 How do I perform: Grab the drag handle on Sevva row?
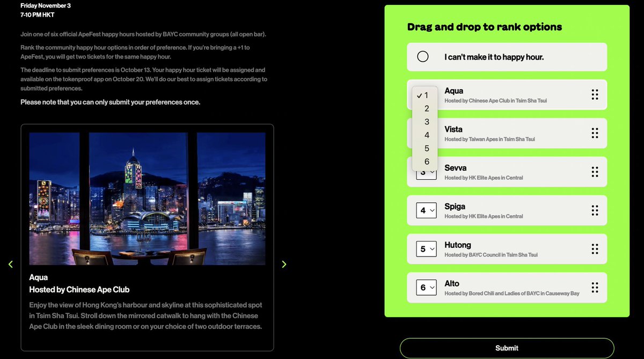pos(595,172)
